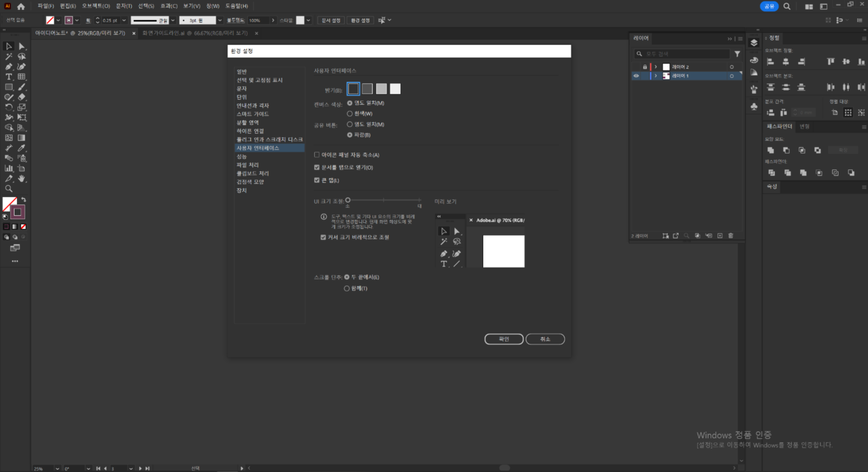Viewport: 868px width, 472px height.
Task: Switch to 화면가이드라인.ai document tab
Action: 195,33
